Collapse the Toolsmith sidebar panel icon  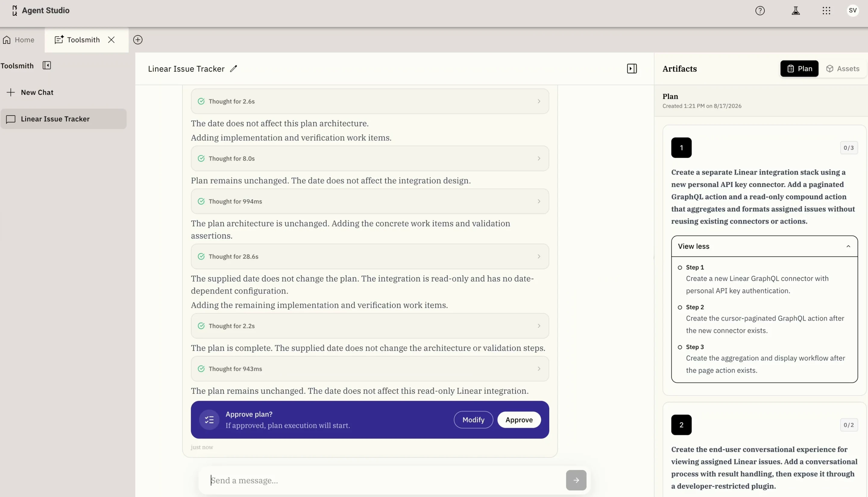[x=47, y=66]
